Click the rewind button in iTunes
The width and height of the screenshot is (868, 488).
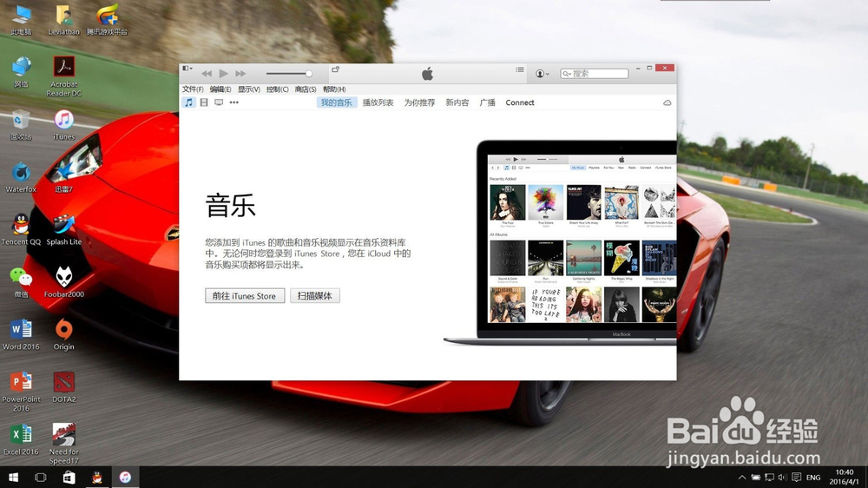[x=207, y=73]
